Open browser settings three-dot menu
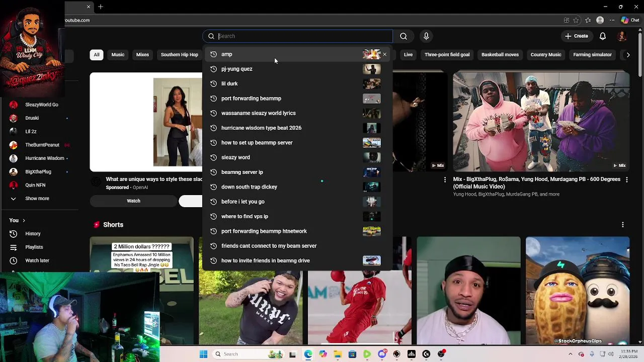Viewport: 644px width, 362px height. click(x=612, y=20)
